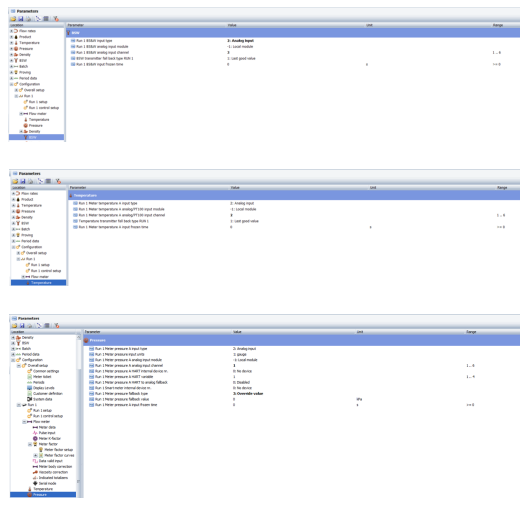
Task: Select the Temperature transmitter fall back type row
Action: (295, 221)
